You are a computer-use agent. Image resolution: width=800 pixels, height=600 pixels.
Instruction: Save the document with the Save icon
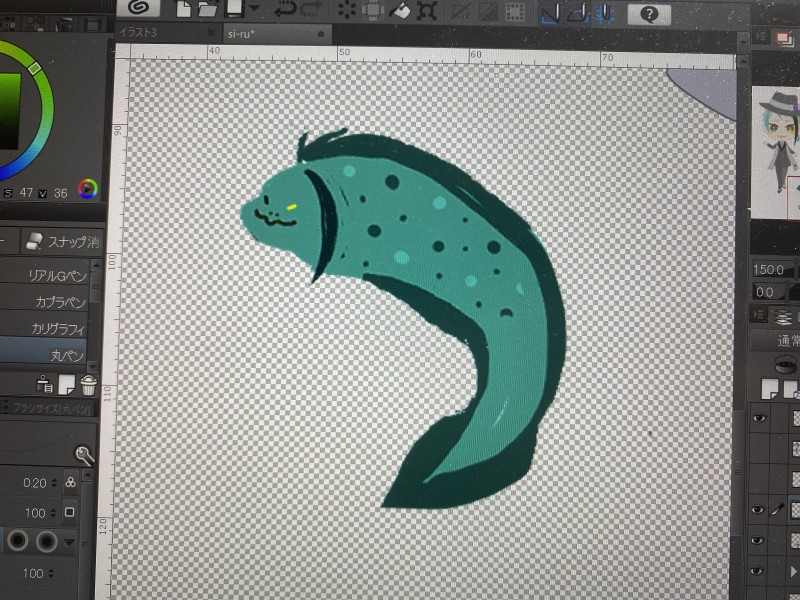(235, 9)
